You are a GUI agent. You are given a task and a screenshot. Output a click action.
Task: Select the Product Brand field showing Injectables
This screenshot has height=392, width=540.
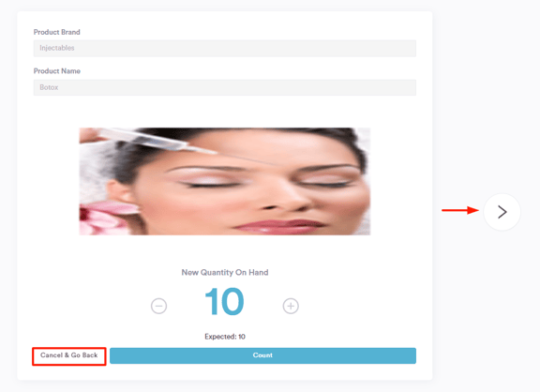225,48
